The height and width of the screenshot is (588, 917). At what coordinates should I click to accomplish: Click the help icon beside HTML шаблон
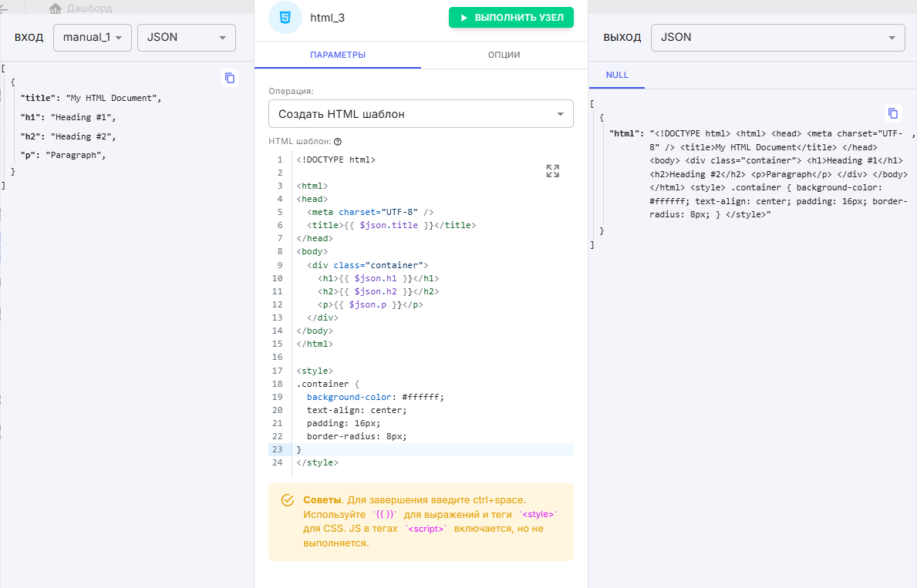(x=338, y=142)
